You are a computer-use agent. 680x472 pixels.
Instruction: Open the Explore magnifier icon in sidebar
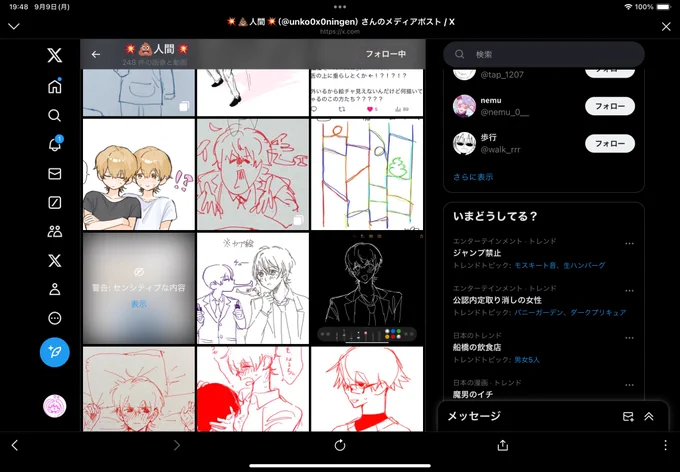coord(55,115)
